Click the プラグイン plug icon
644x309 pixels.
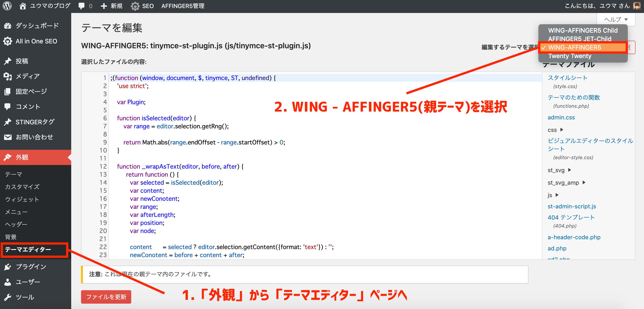point(7,267)
